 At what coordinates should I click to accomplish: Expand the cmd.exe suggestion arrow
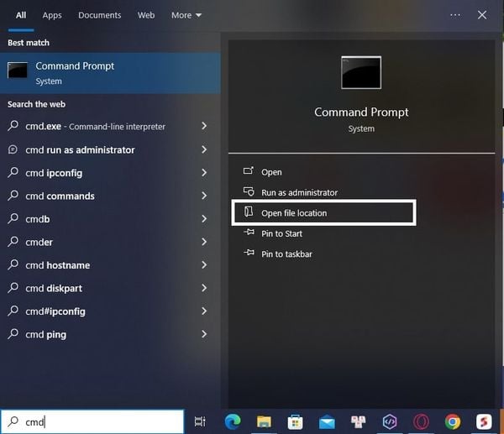coord(204,126)
